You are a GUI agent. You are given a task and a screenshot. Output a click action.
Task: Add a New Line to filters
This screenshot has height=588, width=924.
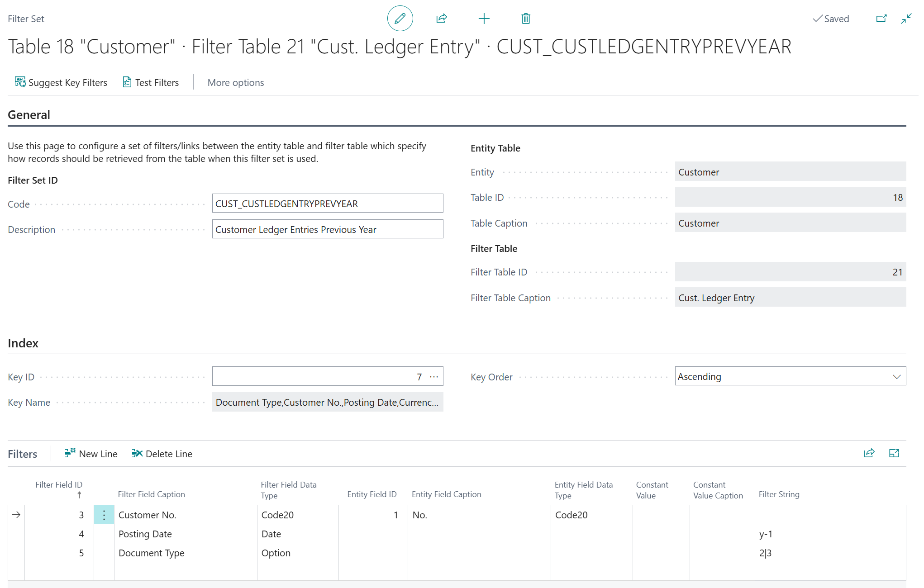coord(91,454)
